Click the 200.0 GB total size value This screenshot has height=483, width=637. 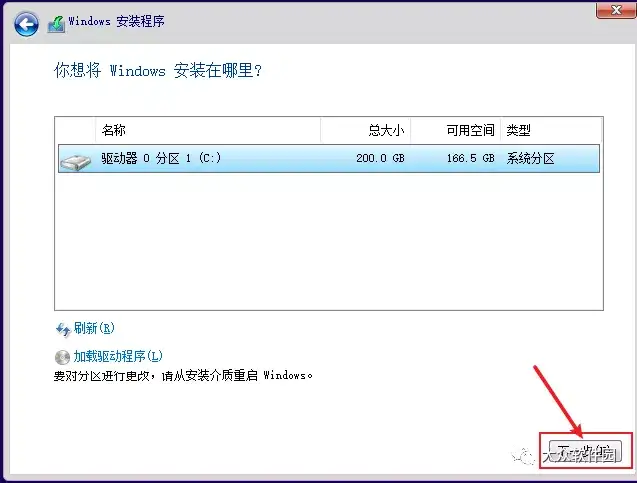click(380, 158)
